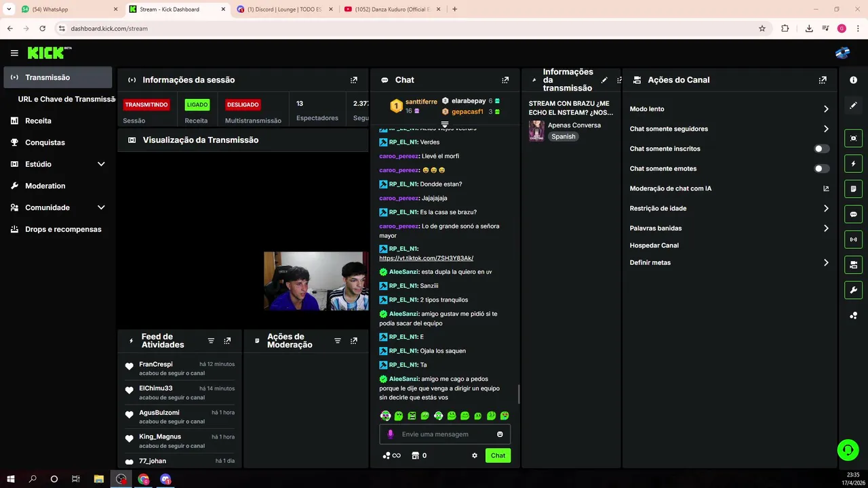Switch to the Discord browser tab
Image resolution: width=868 pixels, height=488 pixels.
pyautogui.click(x=283, y=9)
